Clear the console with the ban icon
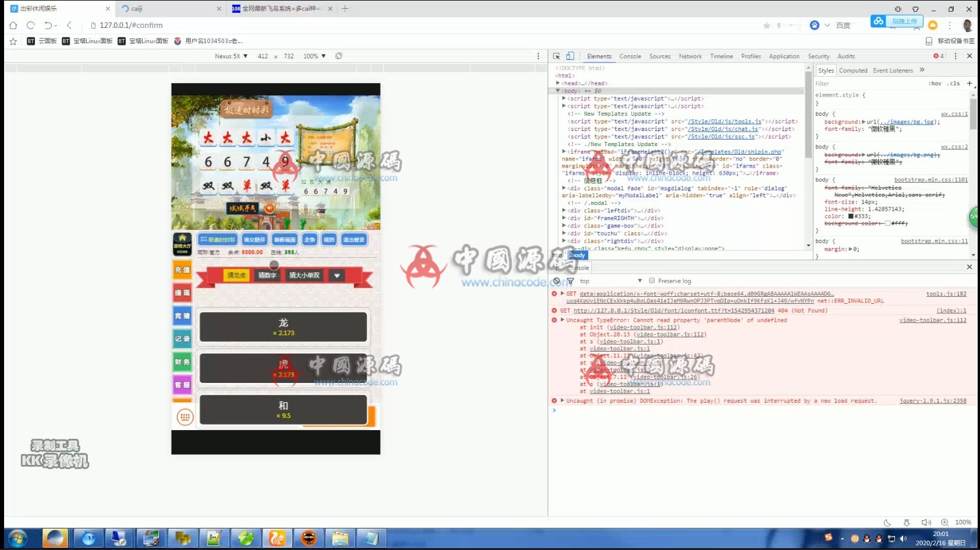The image size is (980, 550). pyautogui.click(x=556, y=281)
